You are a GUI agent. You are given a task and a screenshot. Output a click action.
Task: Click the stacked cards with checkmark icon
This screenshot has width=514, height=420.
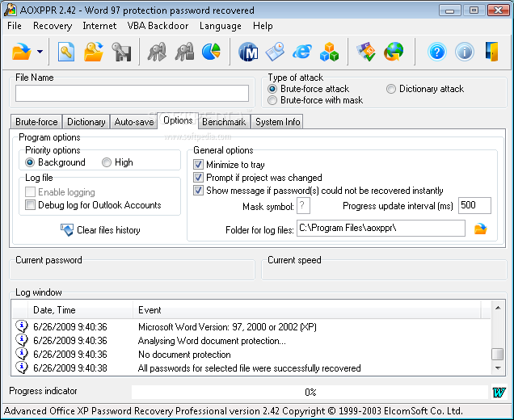[366, 52]
